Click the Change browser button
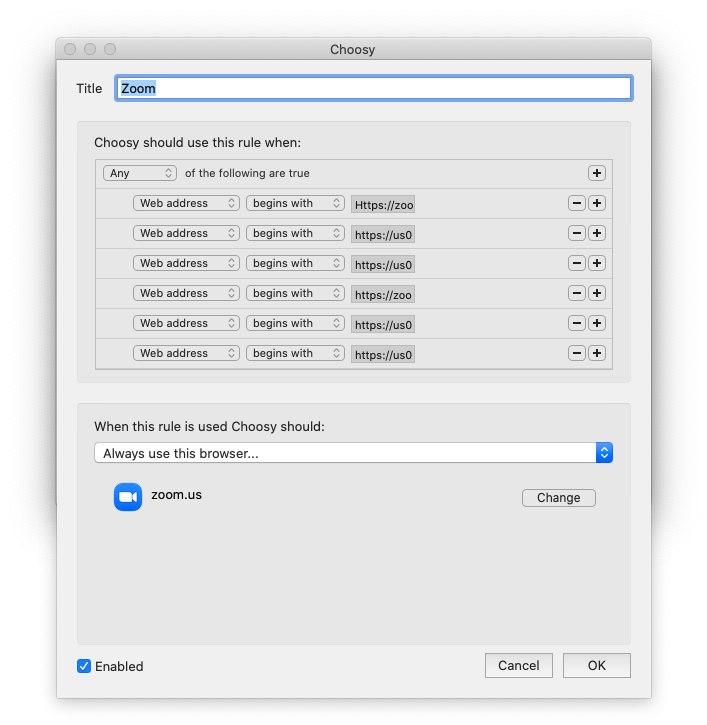Screen dimensions: 707x725 coord(559,498)
